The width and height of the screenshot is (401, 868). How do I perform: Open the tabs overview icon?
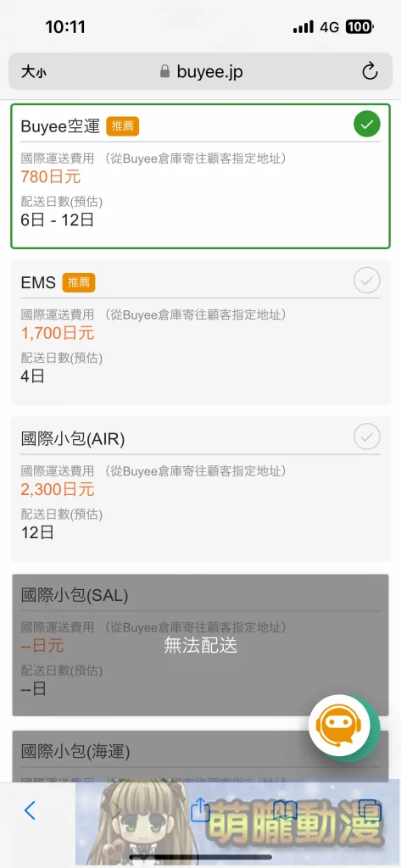click(370, 810)
